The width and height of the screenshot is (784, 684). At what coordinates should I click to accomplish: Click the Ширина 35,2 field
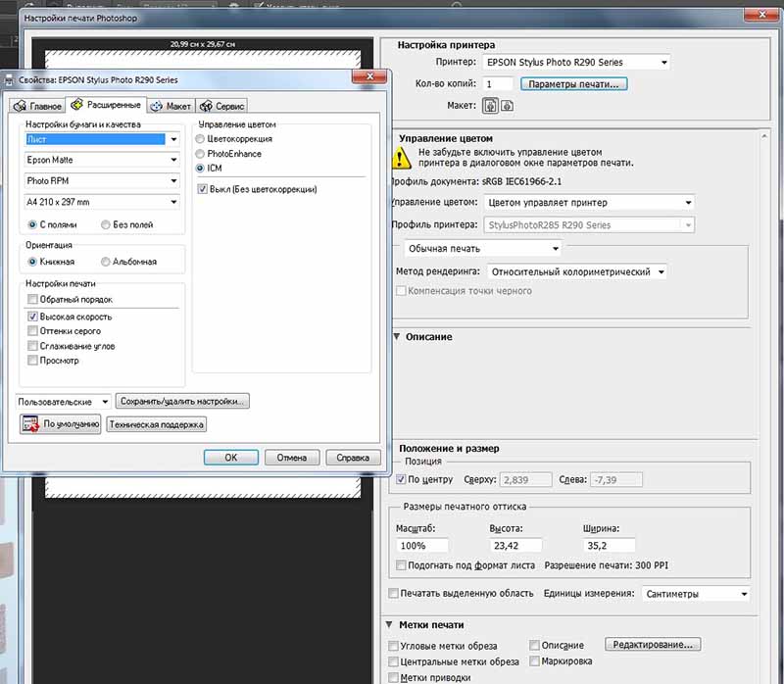[609, 546]
